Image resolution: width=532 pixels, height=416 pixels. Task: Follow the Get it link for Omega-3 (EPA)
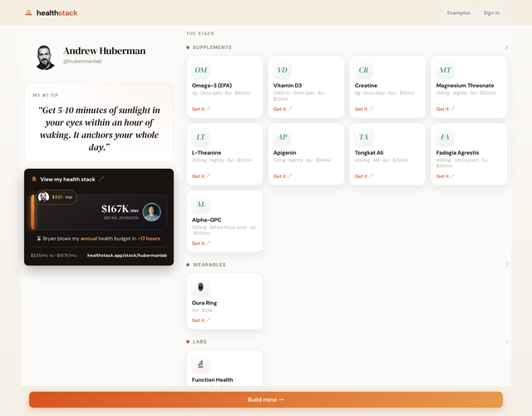pyautogui.click(x=201, y=109)
